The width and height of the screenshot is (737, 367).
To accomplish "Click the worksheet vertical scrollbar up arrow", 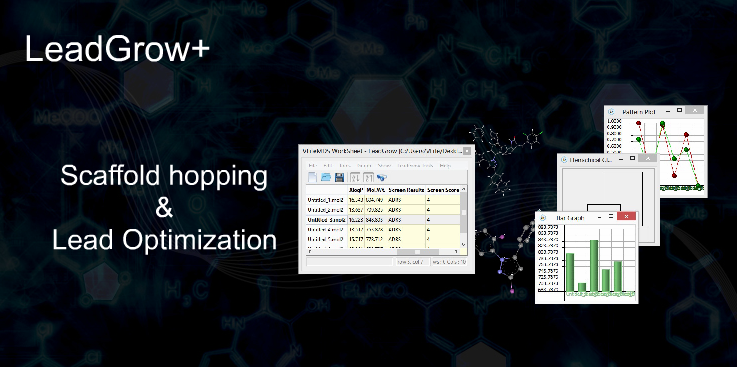I will [x=463, y=189].
